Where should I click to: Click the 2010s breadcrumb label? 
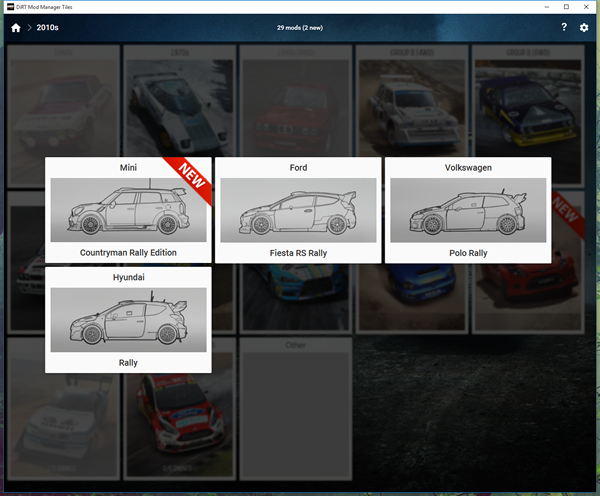tap(47, 28)
